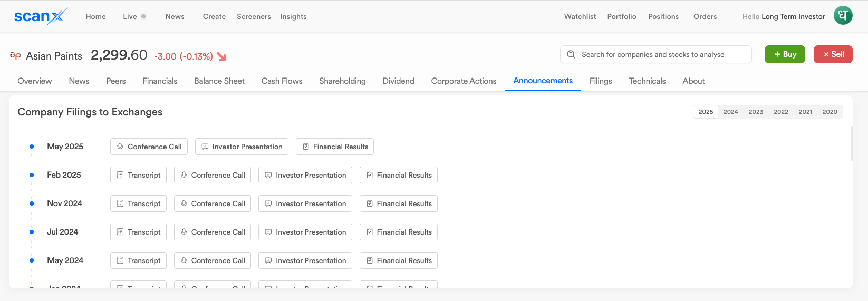The width and height of the screenshot is (868, 301).
Task: Click the red down-arrow price change icon
Action: tap(221, 56)
